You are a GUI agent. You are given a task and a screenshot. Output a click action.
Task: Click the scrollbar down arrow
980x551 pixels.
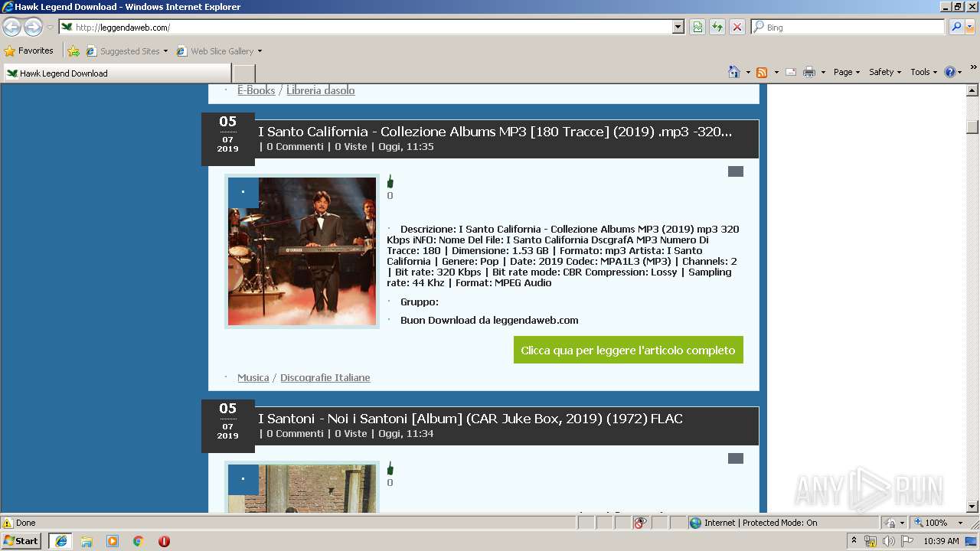[972, 507]
